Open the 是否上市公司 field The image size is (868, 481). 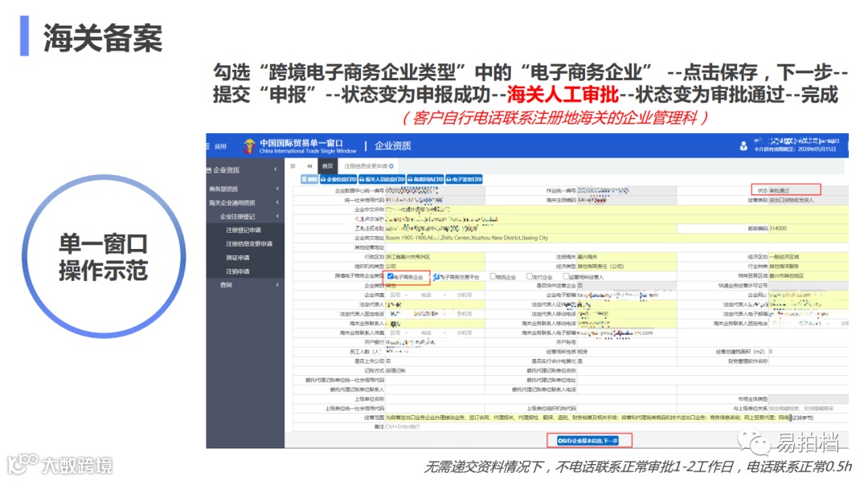435,361
